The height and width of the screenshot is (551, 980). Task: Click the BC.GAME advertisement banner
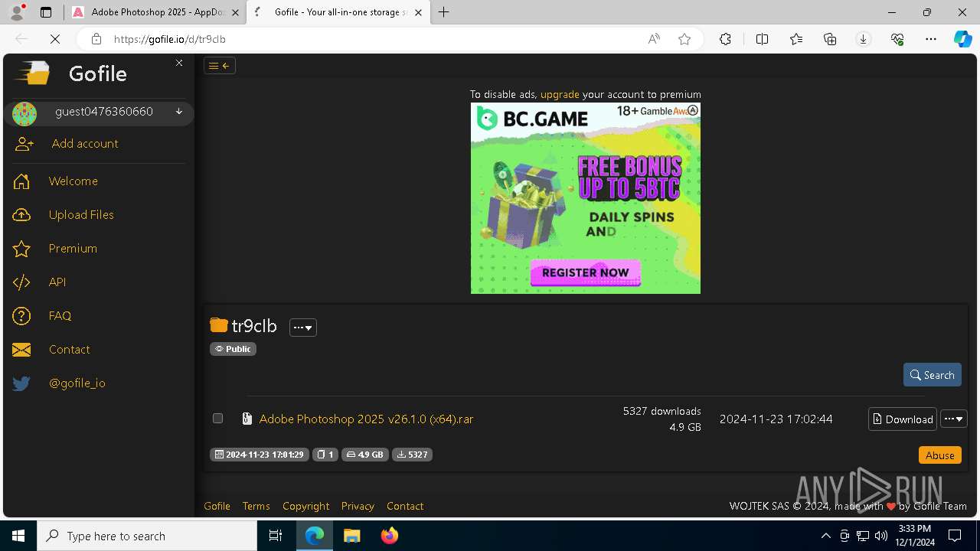click(586, 198)
